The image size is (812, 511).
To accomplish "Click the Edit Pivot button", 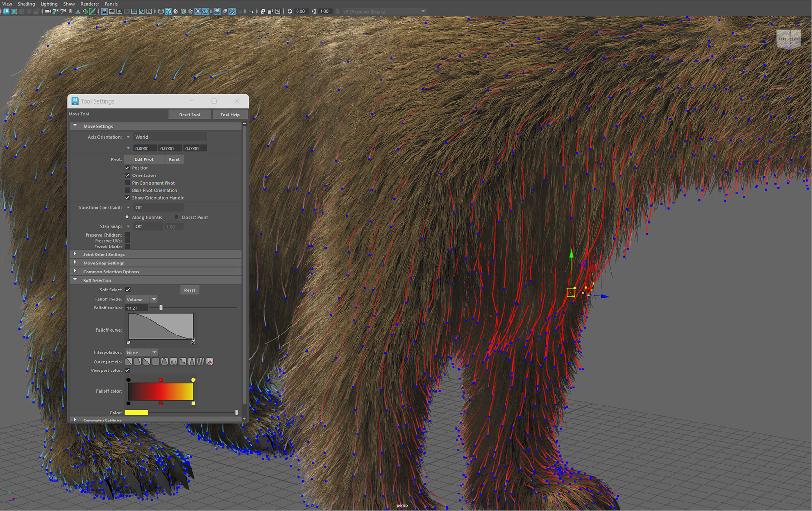I will [x=144, y=159].
